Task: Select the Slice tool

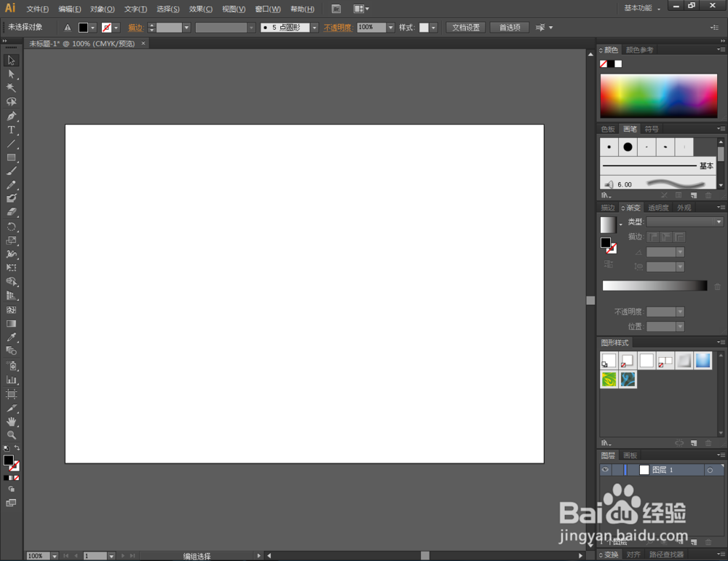Action: [x=11, y=409]
